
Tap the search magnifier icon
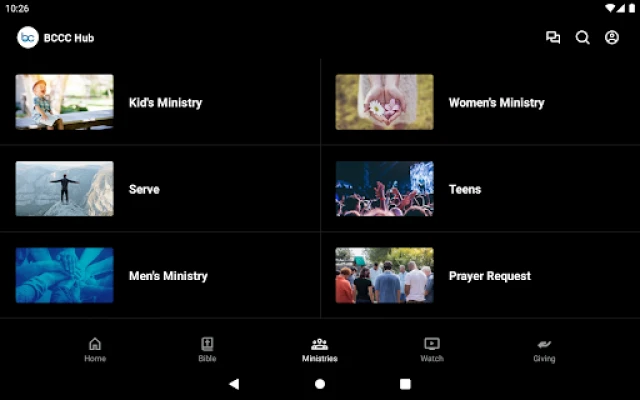pos(582,38)
